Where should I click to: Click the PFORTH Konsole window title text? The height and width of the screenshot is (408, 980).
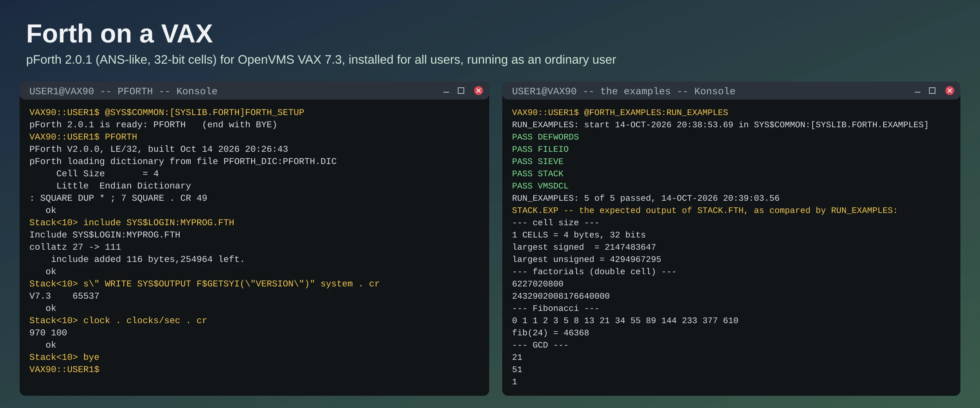coord(123,91)
